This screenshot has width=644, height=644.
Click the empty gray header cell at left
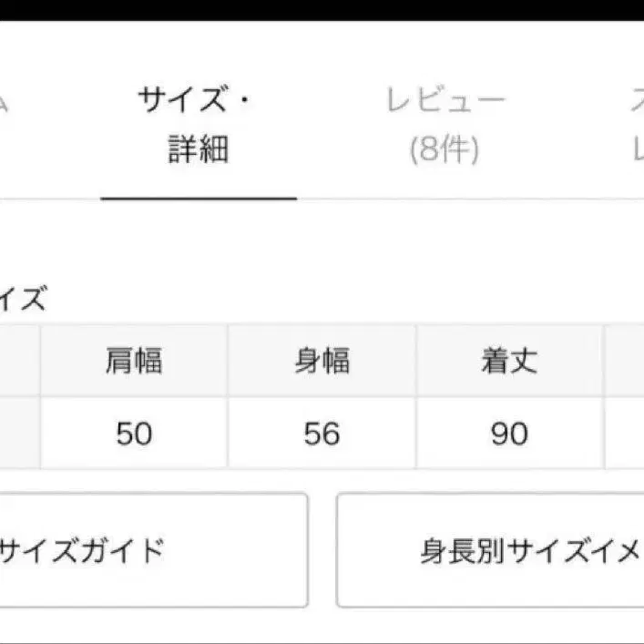18,361
